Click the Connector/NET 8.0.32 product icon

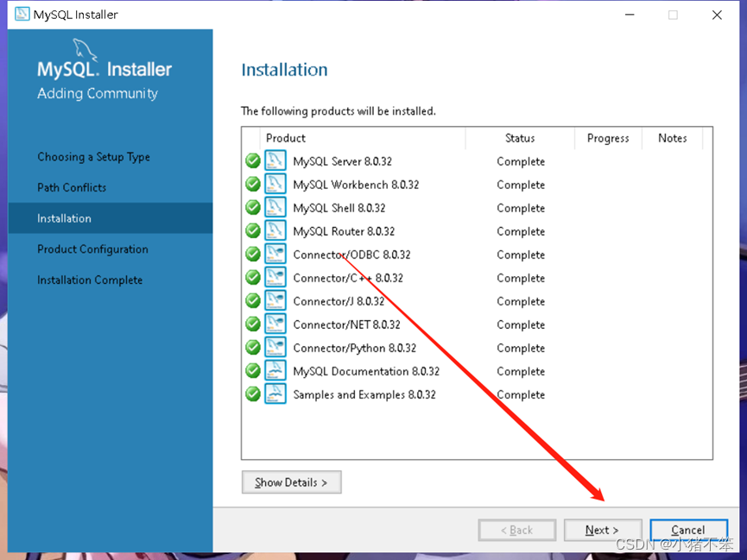275,324
